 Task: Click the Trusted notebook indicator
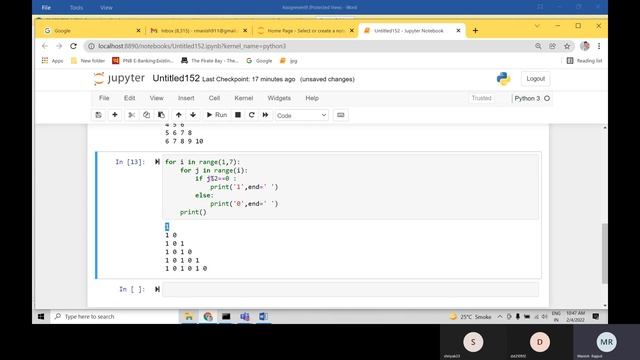point(482,98)
